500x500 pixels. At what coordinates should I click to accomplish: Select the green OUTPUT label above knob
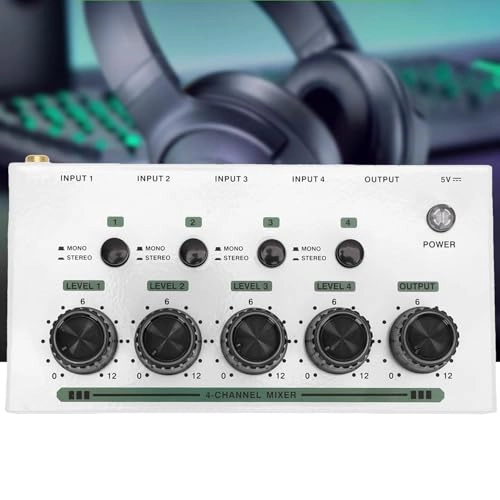(x=418, y=286)
